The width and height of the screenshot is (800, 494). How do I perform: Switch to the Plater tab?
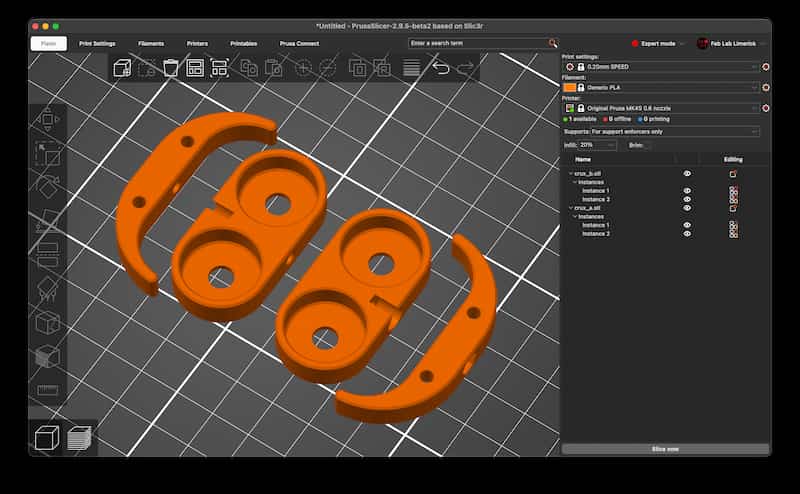[48, 43]
